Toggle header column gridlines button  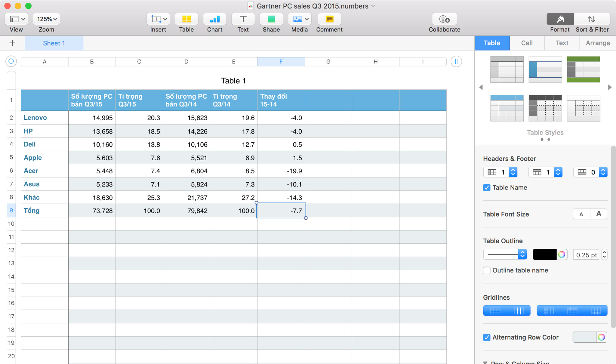549,311
